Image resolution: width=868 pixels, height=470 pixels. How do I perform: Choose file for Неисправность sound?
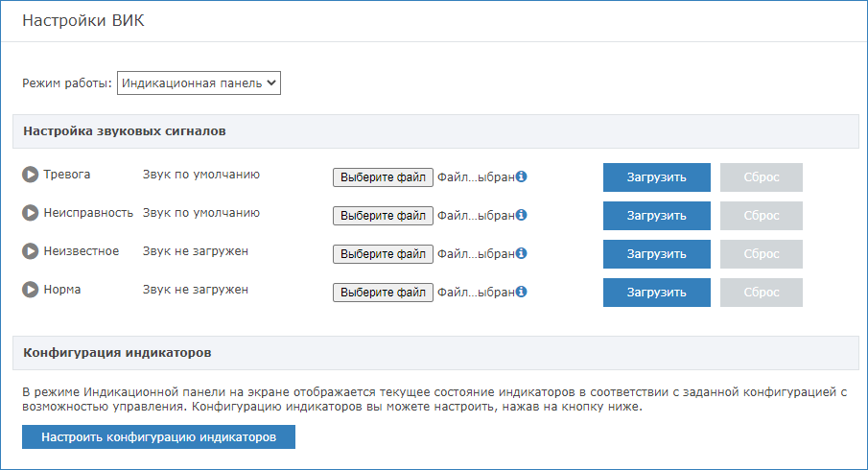[383, 216]
